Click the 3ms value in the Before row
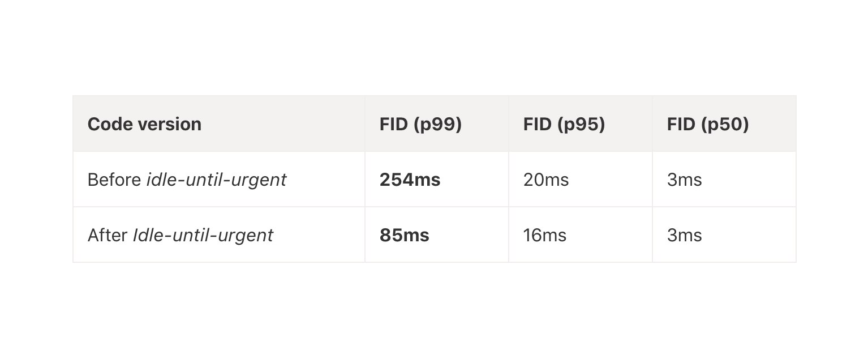Screen dimensions: 868x358 pyautogui.click(x=684, y=180)
